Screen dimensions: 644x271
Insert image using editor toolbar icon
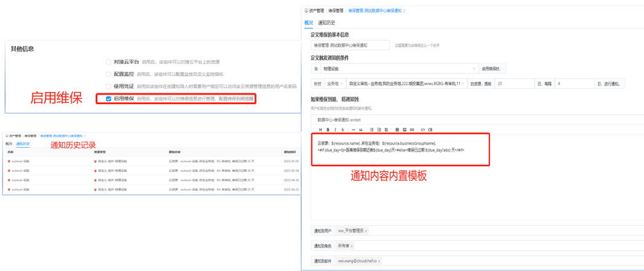(405, 129)
